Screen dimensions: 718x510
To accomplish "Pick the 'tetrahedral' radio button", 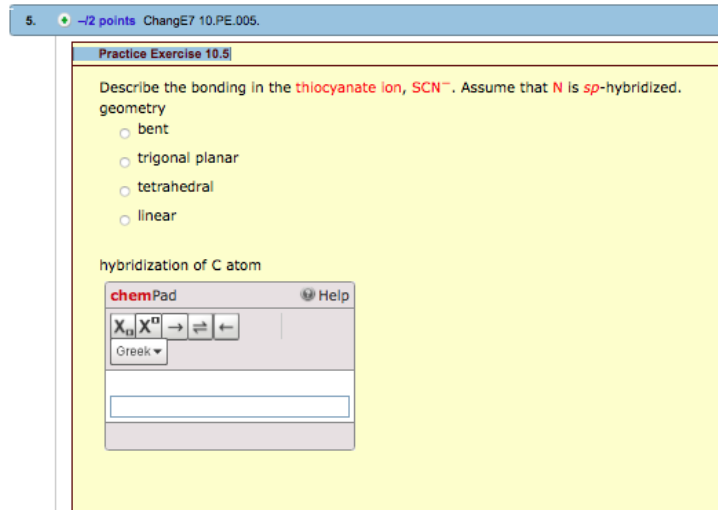I will tap(124, 190).
